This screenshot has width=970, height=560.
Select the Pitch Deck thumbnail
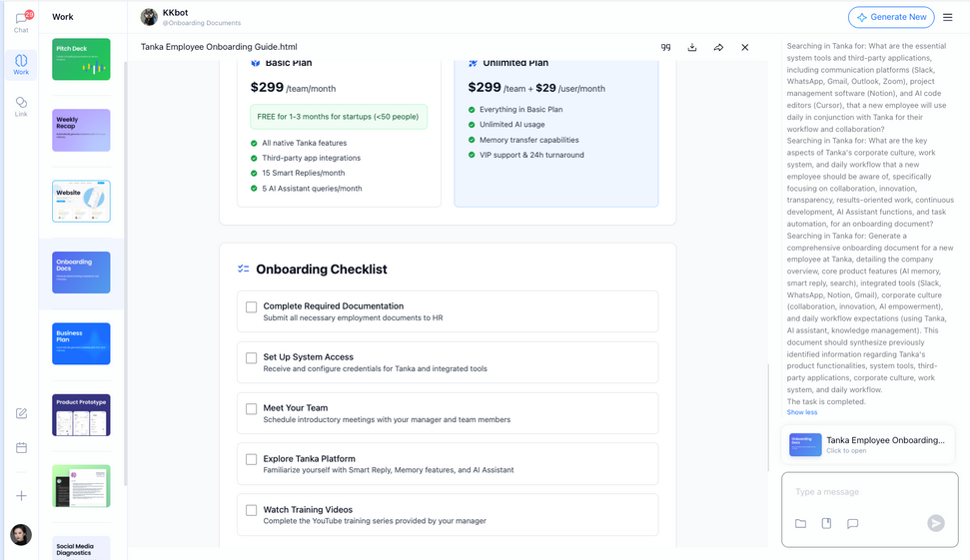click(x=81, y=59)
